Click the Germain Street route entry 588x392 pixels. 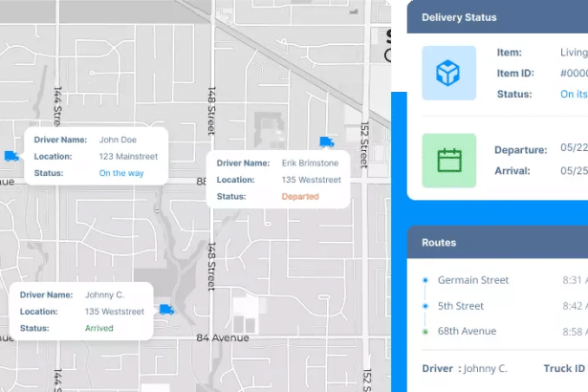coord(473,280)
